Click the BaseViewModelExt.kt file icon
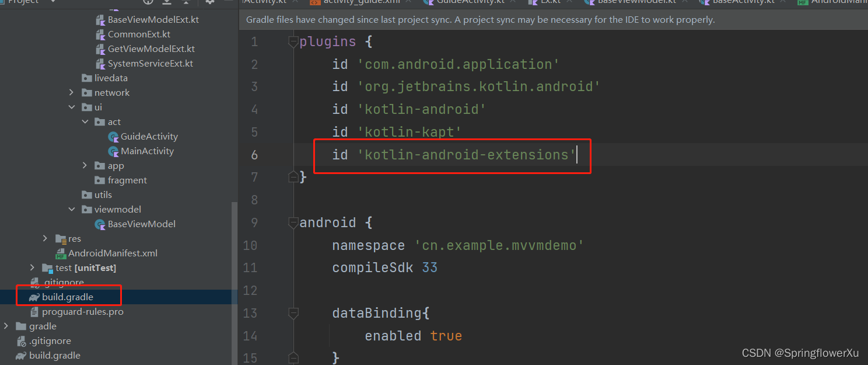868x365 pixels. click(x=100, y=20)
